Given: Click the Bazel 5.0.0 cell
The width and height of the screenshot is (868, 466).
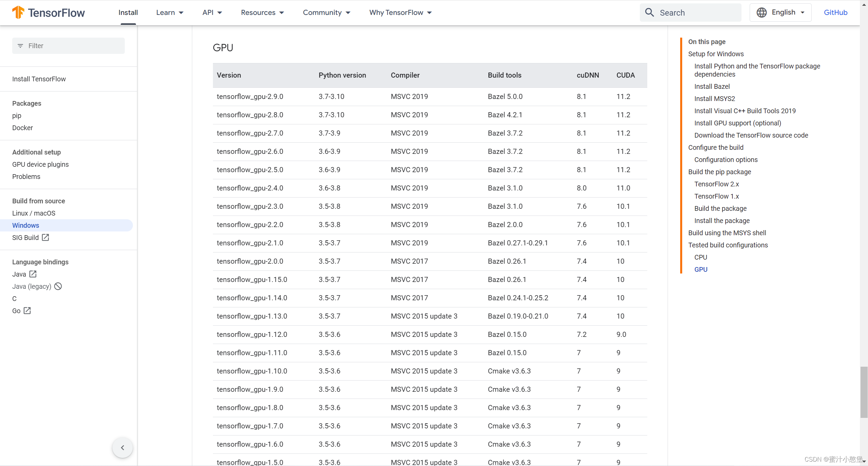Looking at the screenshot, I should (505, 97).
